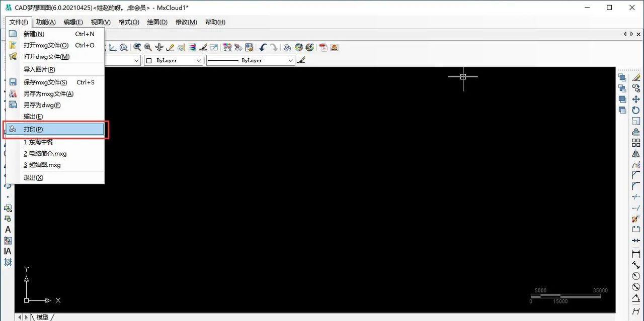Choose 新建(N) from the file menu

pos(55,34)
